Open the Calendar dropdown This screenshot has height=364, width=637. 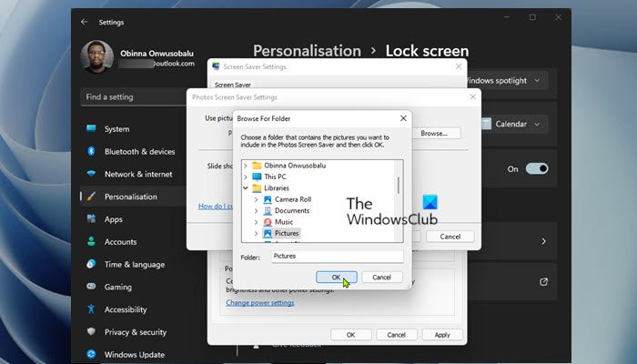(x=513, y=124)
